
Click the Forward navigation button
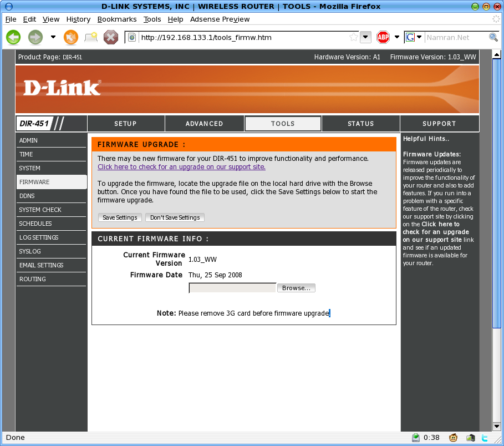coord(35,38)
